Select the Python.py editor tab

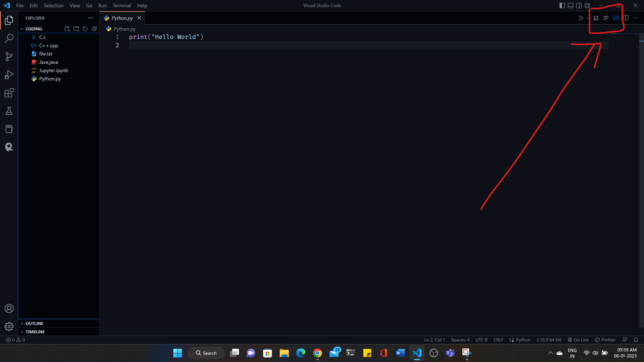122,18
